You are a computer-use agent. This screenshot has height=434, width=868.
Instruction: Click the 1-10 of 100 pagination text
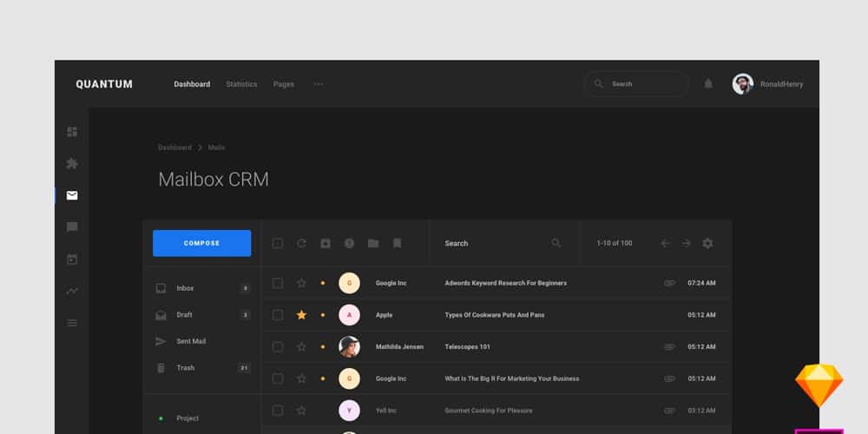(615, 243)
